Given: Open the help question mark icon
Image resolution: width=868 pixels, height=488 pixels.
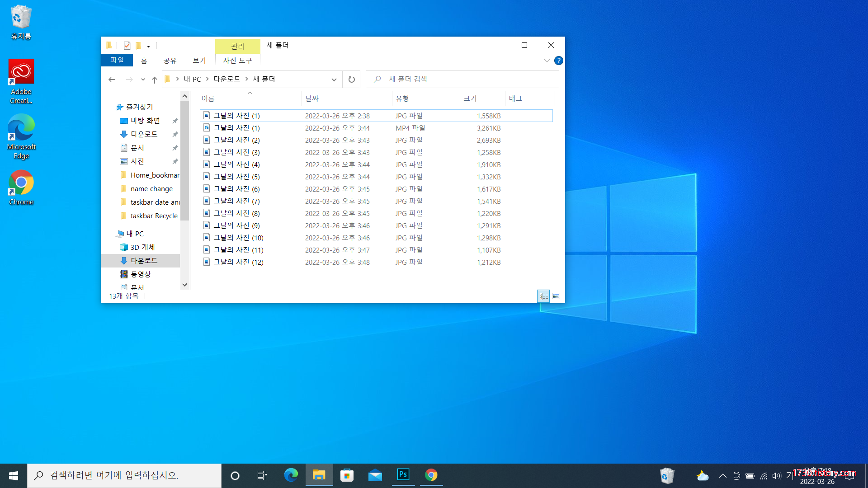Looking at the screenshot, I should 559,61.
